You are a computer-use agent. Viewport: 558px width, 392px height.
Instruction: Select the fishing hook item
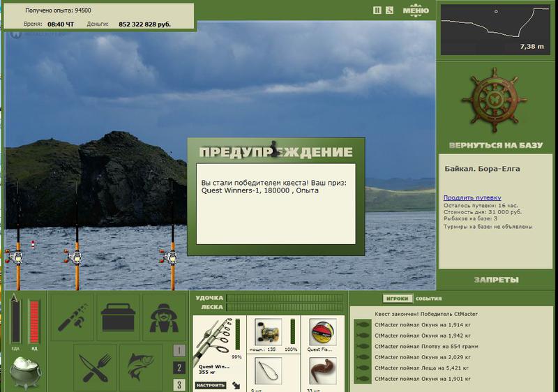pyautogui.click(x=269, y=371)
